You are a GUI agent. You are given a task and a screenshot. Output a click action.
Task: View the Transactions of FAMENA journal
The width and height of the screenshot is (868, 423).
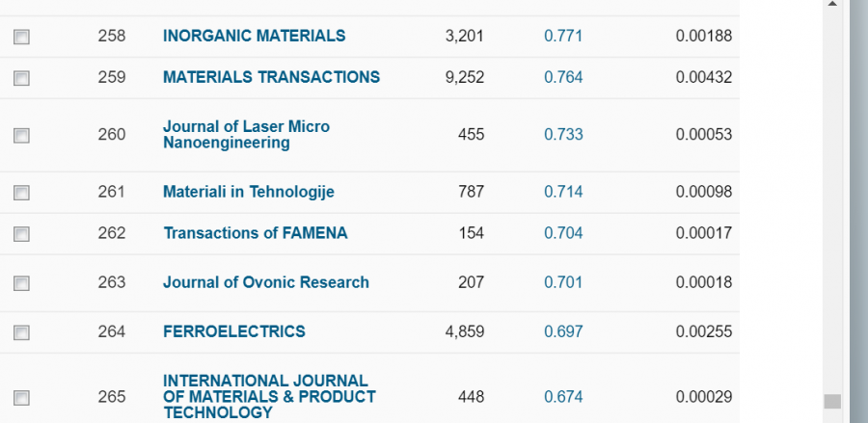(x=255, y=233)
